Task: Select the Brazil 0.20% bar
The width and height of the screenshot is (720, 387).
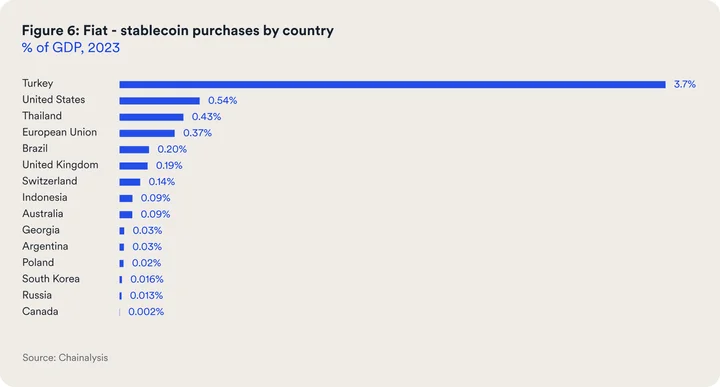Action: (134, 150)
